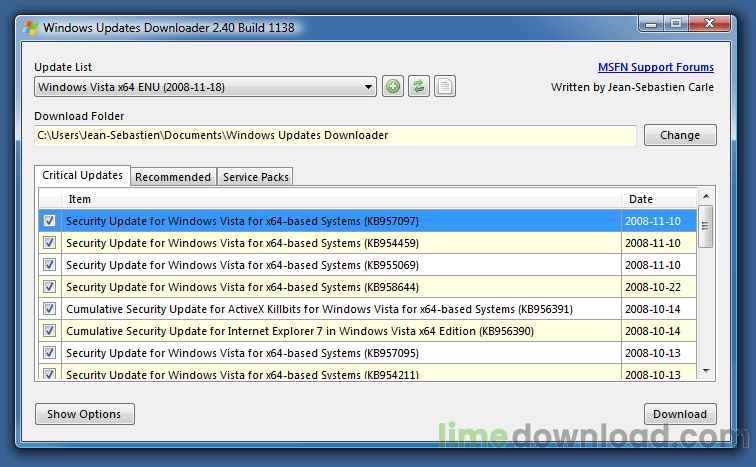Click the refresh update list icon
The image size is (756, 467).
click(x=418, y=87)
